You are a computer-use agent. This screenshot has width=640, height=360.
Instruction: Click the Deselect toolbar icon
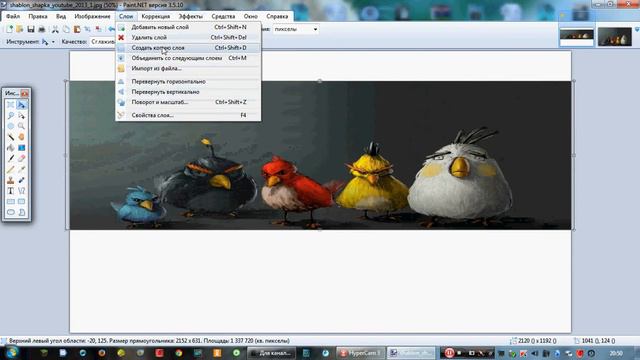click(98, 29)
